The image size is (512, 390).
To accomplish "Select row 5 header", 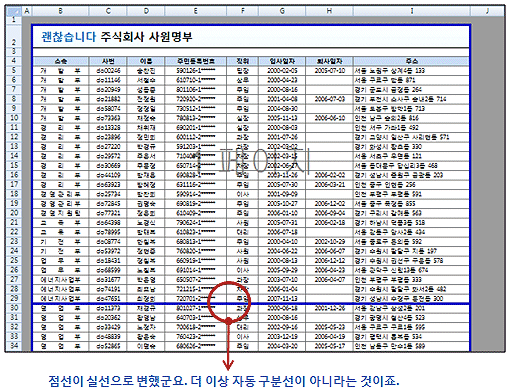I will 14,71.
